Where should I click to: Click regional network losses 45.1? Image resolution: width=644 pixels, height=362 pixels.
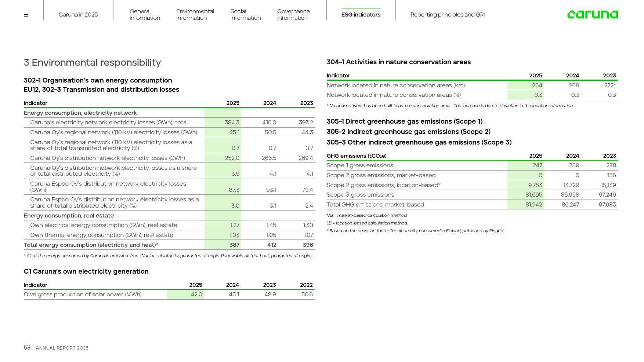[x=234, y=132]
